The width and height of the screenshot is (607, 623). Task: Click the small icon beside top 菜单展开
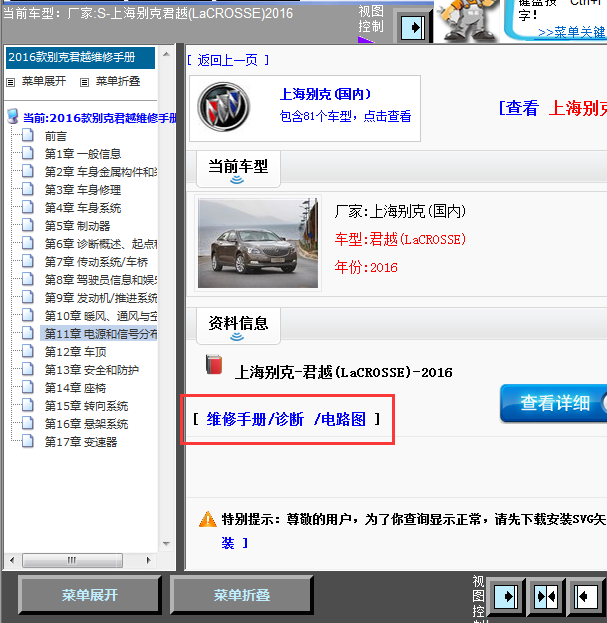click(11, 82)
